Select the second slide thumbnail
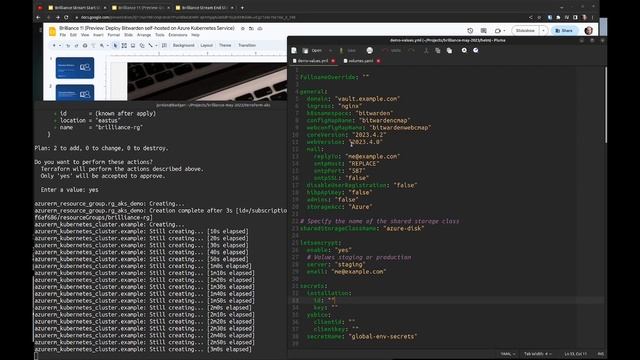The image size is (640, 360). [x=75, y=93]
